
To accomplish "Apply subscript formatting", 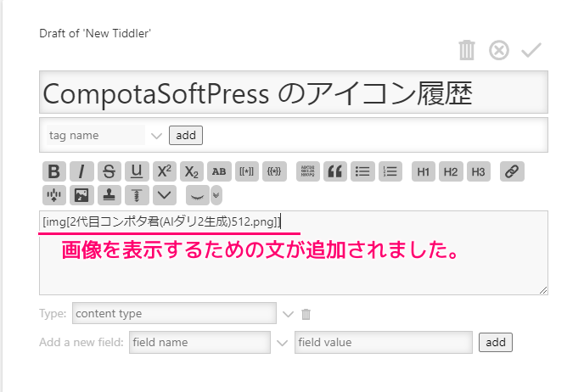I will click(x=192, y=171).
